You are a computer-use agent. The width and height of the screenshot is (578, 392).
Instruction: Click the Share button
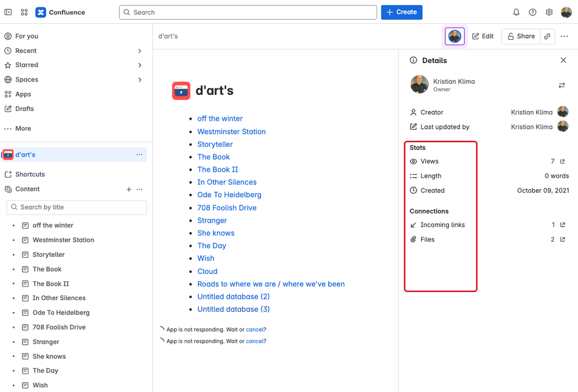tap(521, 36)
